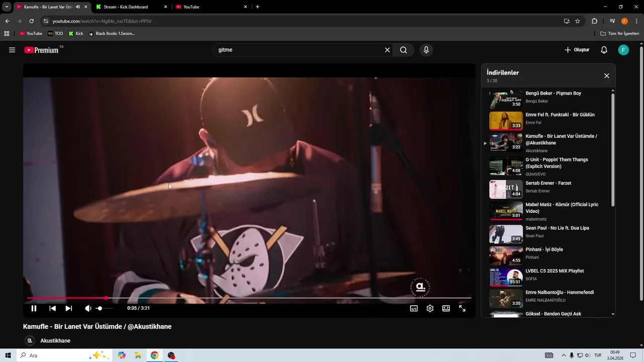Close the Kick Dashboard tab
The width and height of the screenshot is (644, 362).
166,7
